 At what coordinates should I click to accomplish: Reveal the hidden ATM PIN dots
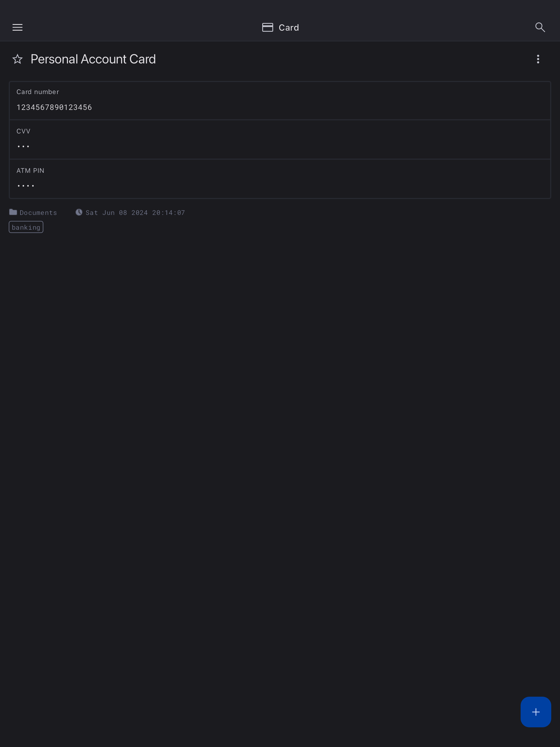pos(26,186)
